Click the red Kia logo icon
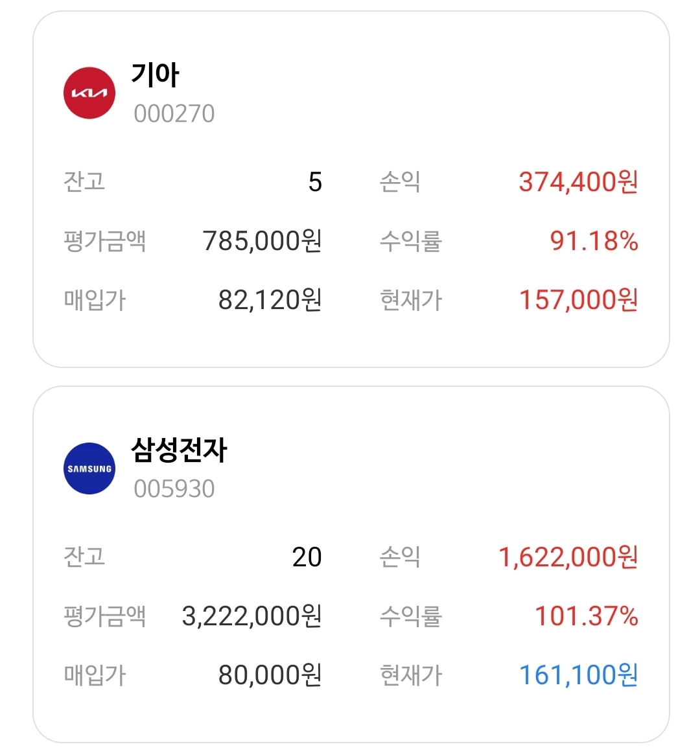The image size is (700, 751). pos(89,93)
